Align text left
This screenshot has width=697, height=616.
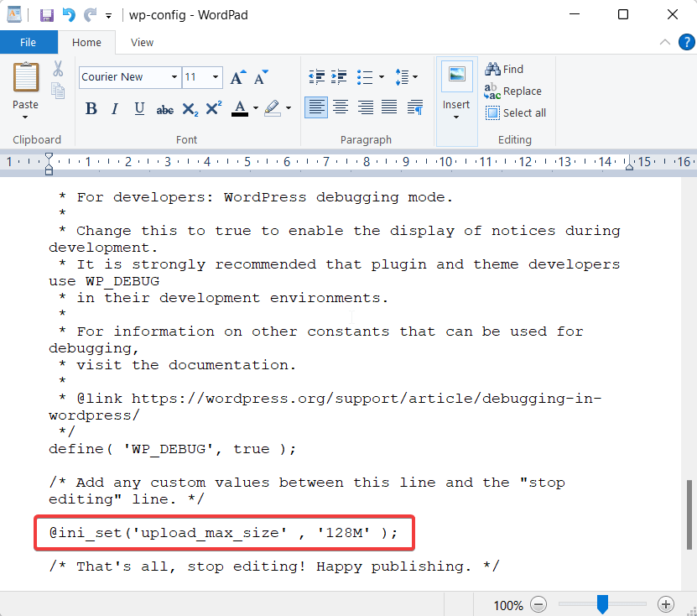[316, 107]
